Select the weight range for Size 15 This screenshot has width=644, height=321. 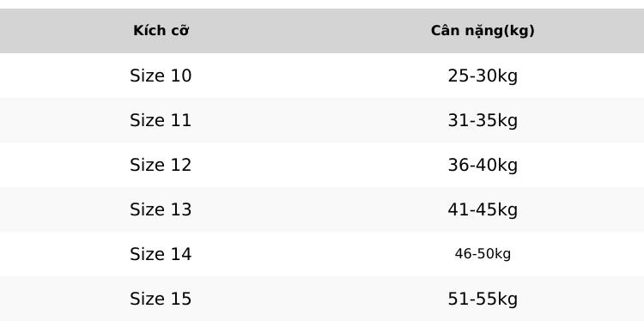pos(483,300)
